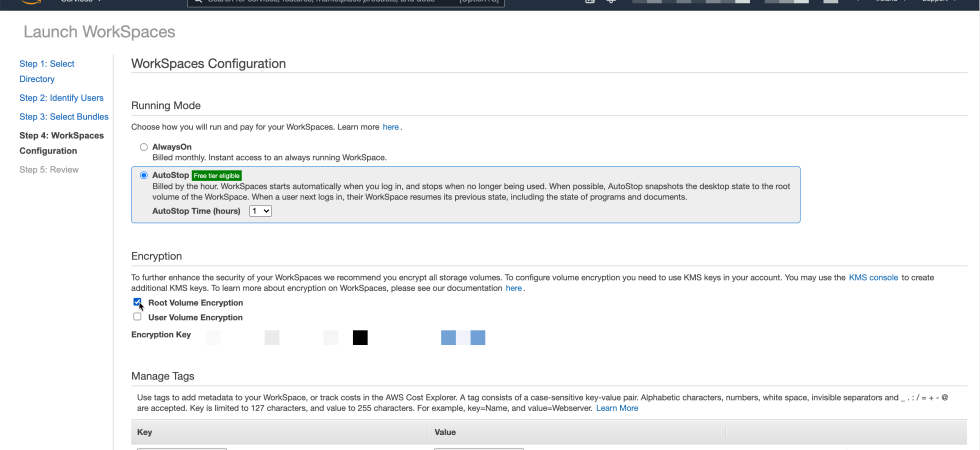The image size is (980, 450).
Task: Click the WorkSpaces Configuration heading
Action: coord(209,64)
